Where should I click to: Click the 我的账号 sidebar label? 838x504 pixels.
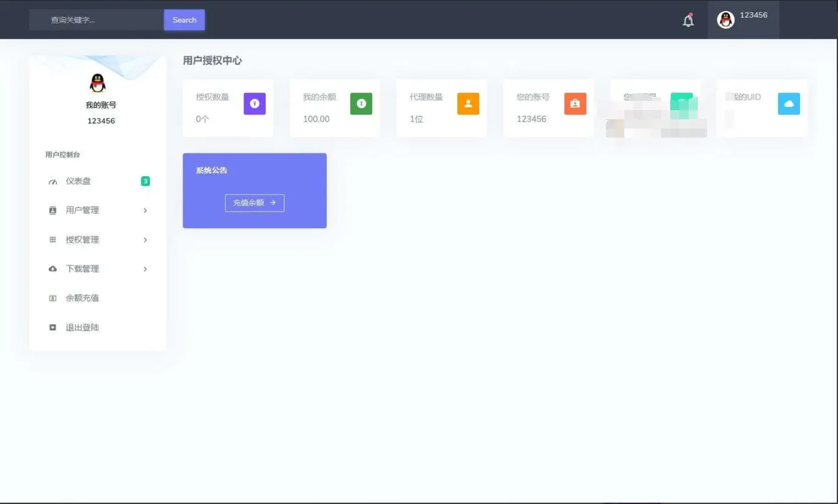[101, 105]
